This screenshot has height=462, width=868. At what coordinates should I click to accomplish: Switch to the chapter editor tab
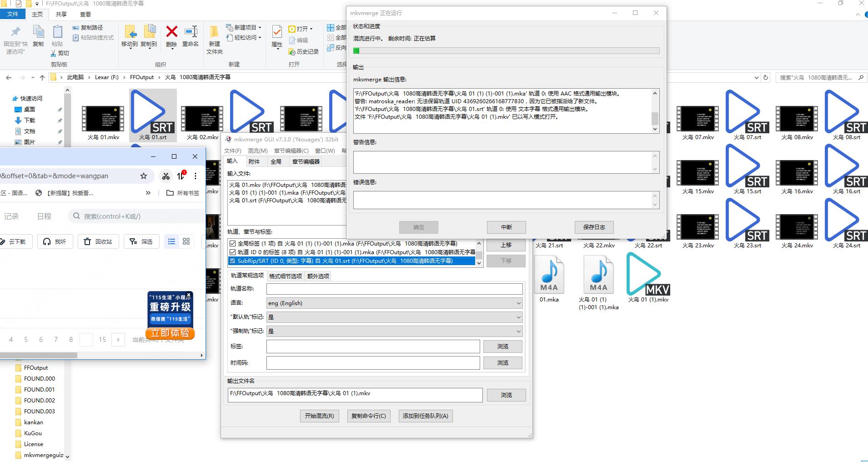tap(306, 162)
